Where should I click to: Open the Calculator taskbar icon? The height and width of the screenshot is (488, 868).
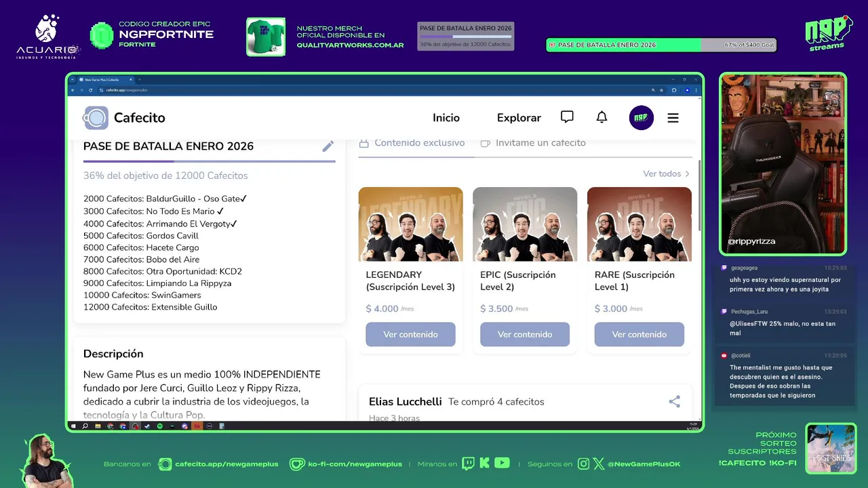pos(222,426)
